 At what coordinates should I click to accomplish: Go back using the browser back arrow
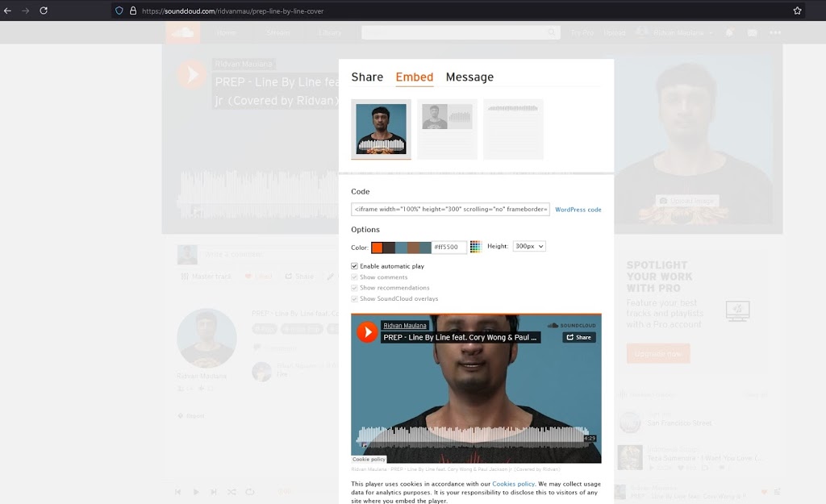(8, 10)
